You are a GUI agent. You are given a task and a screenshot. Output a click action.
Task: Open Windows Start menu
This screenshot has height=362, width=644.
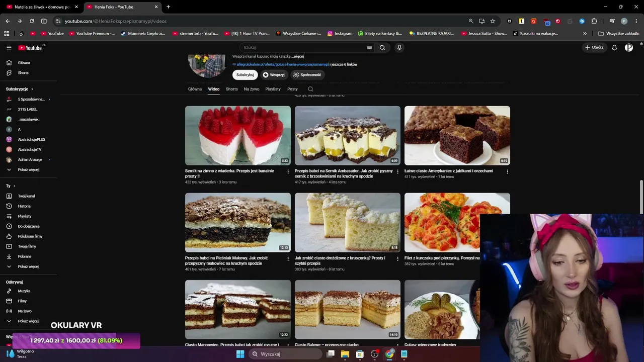(240, 354)
